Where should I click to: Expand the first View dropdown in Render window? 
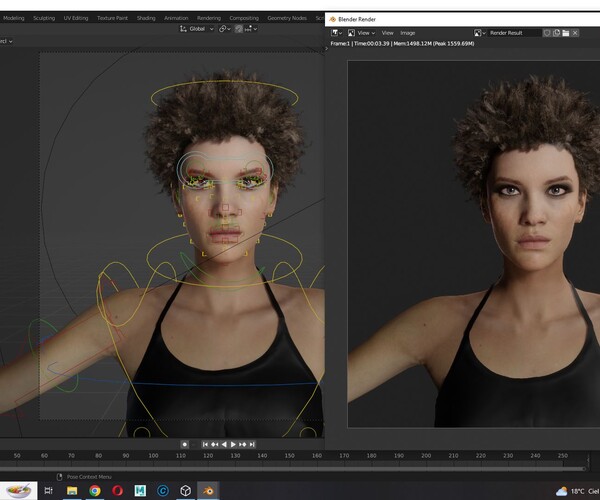pyautogui.click(x=366, y=33)
